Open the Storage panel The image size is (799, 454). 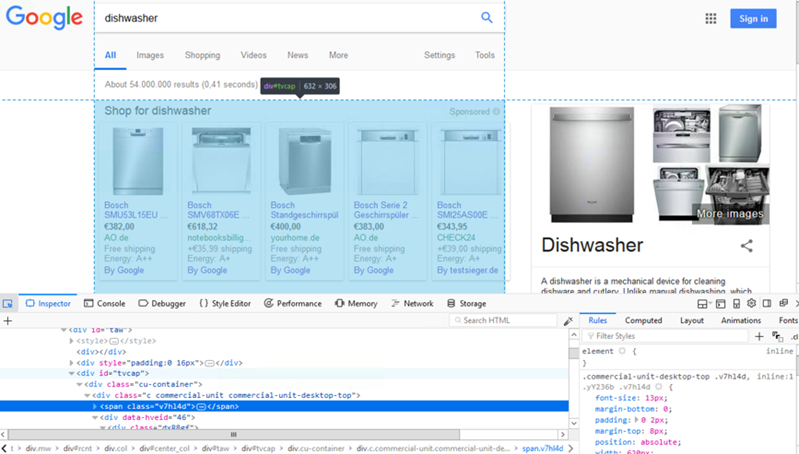click(x=466, y=304)
